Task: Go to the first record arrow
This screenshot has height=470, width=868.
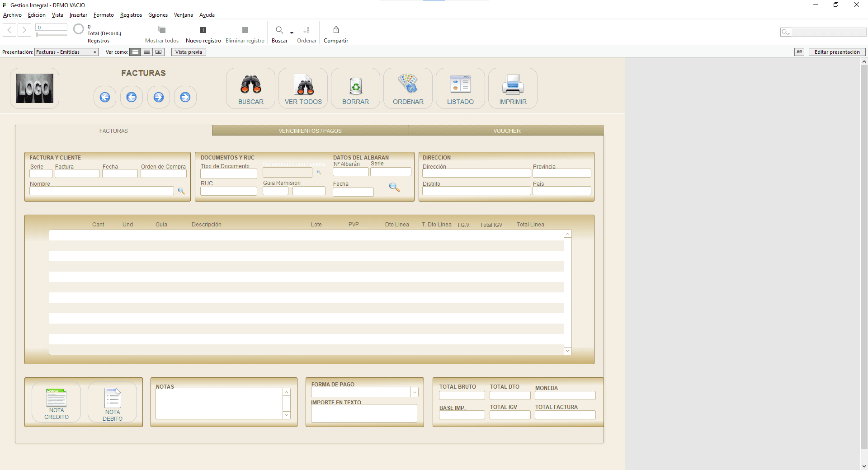Action: click(105, 97)
